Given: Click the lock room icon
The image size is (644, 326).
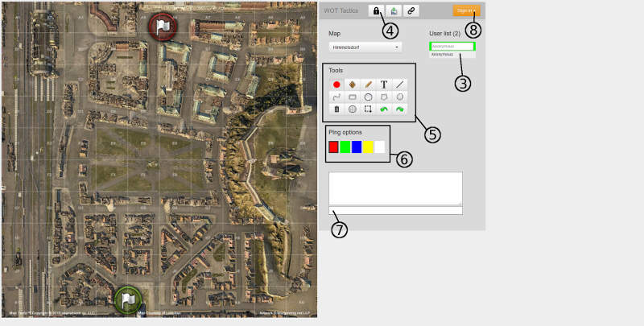Looking at the screenshot, I should [x=376, y=10].
